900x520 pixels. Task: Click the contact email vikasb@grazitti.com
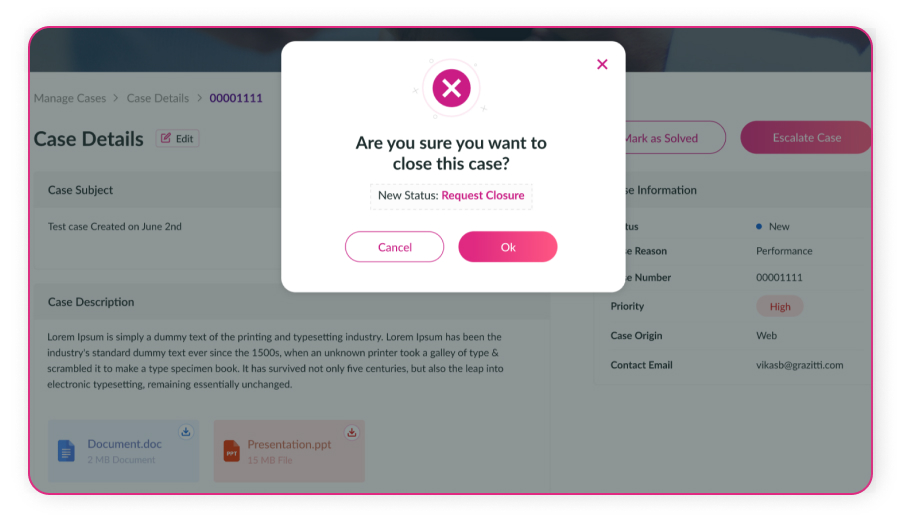click(799, 365)
